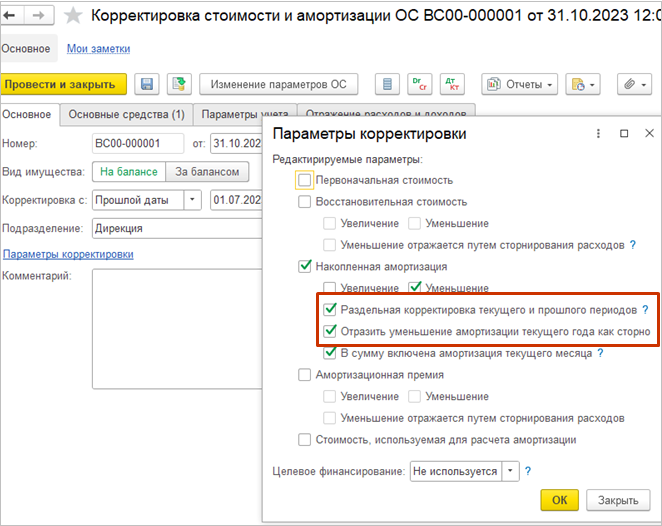Viewport: 662px width, 526px height.
Task: Click into the Подразделение field
Action: [175, 228]
